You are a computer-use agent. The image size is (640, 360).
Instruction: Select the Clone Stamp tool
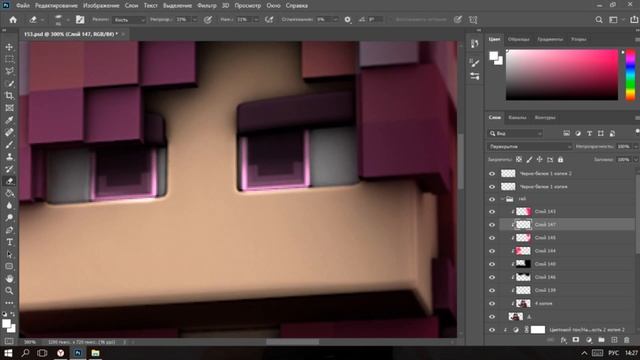pyautogui.click(x=9, y=157)
